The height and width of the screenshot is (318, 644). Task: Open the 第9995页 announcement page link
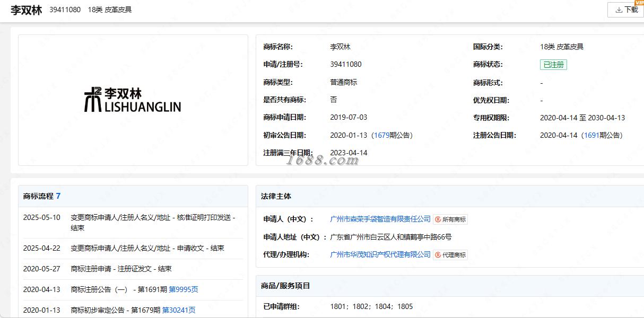click(184, 289)
